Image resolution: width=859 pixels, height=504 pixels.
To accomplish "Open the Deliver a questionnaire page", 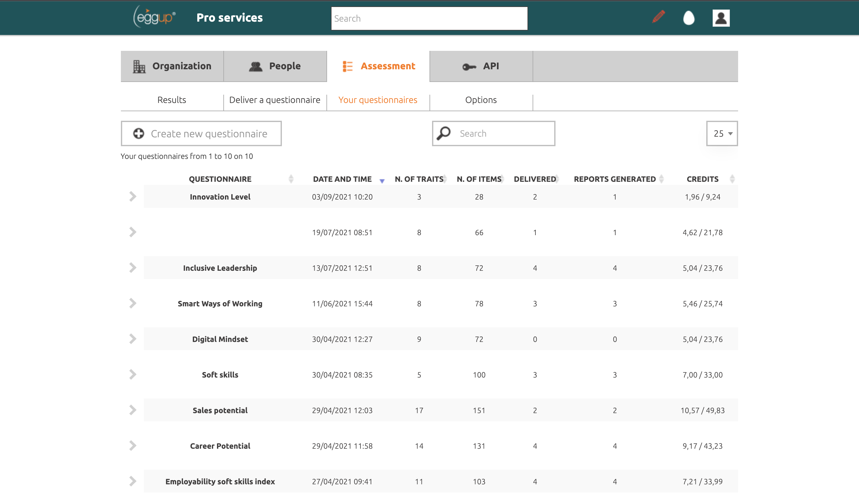I will 275,100.
